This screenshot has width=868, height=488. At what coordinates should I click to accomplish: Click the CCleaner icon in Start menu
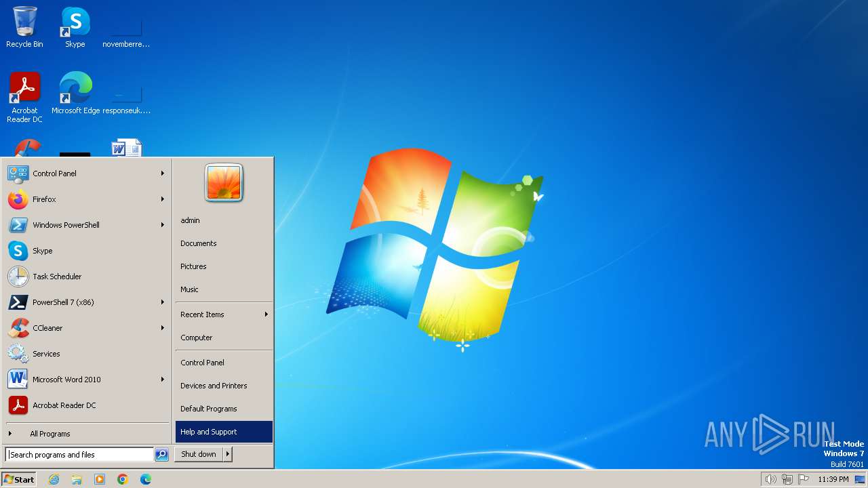point(18,328)
